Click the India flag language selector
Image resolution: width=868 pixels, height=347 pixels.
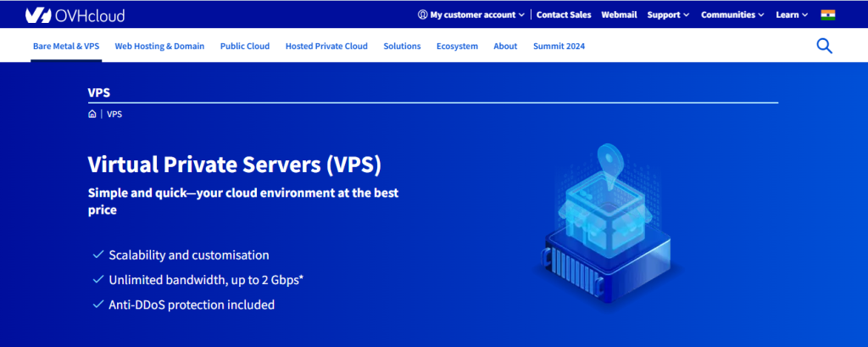(x=828, y=14)
